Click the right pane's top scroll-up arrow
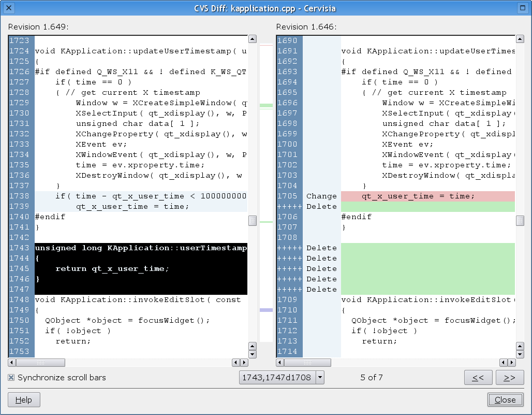532x415 pixels. 520,39
